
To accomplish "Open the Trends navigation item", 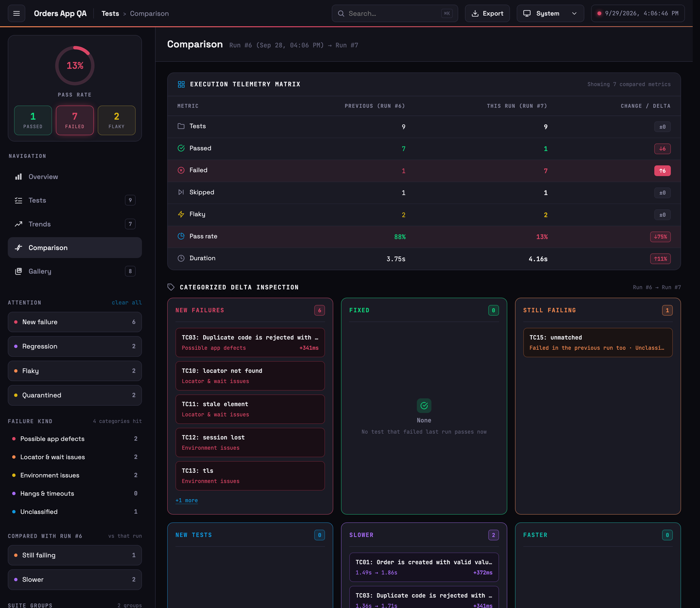I will tap(75, 224).
